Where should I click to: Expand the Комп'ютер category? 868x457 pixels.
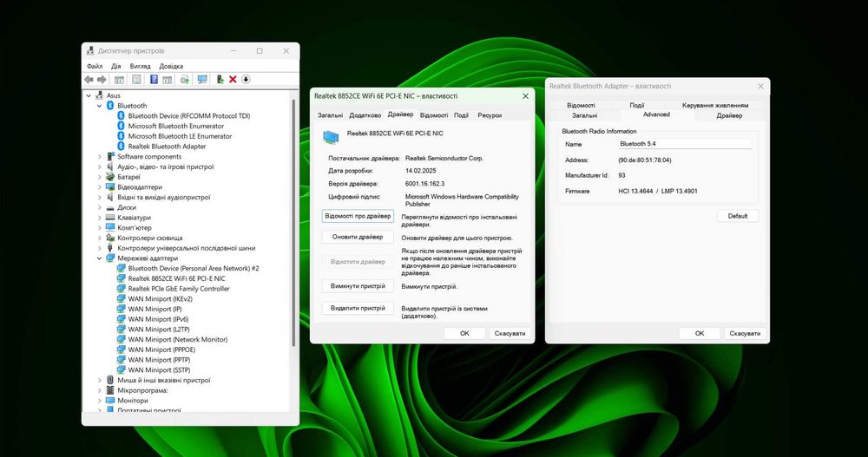click(99, 228)
